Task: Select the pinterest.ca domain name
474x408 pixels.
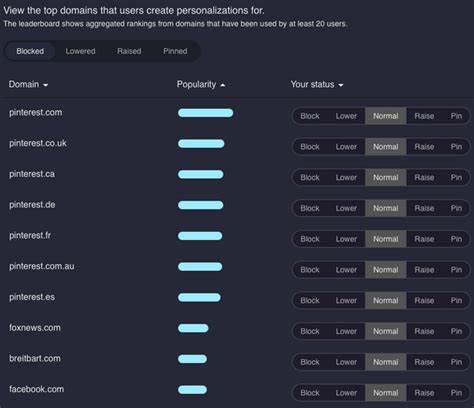Action: (x=32, y=174)
